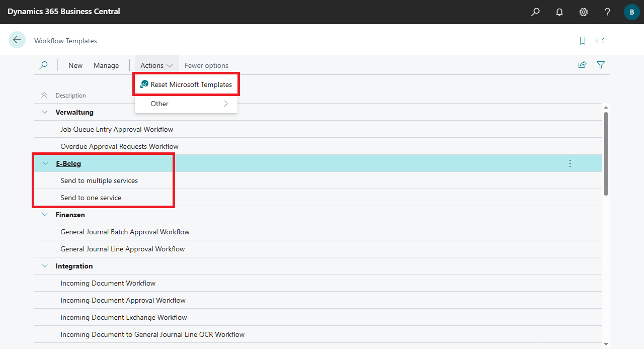Click the scrollbar down arrow

click(606, 344)
